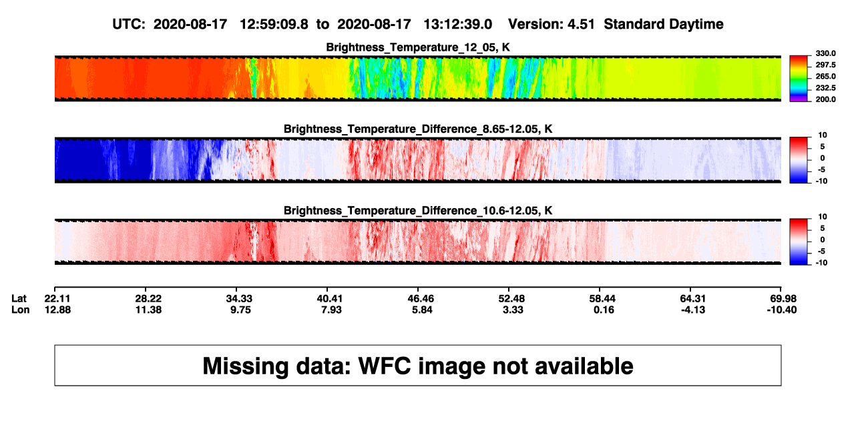Click the '297.5' color bar label
This screenshot has width=868, height=445.
(x=825, y=65)
